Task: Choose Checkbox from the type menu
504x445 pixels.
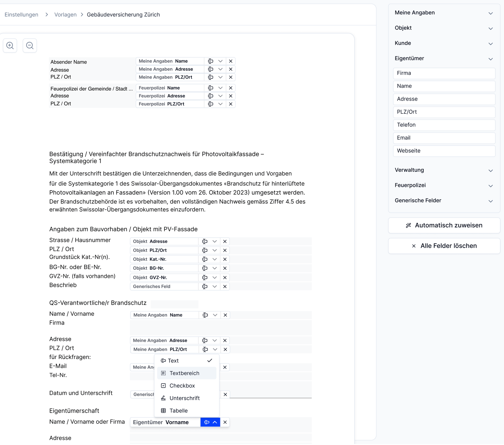Action: (187, 386)
